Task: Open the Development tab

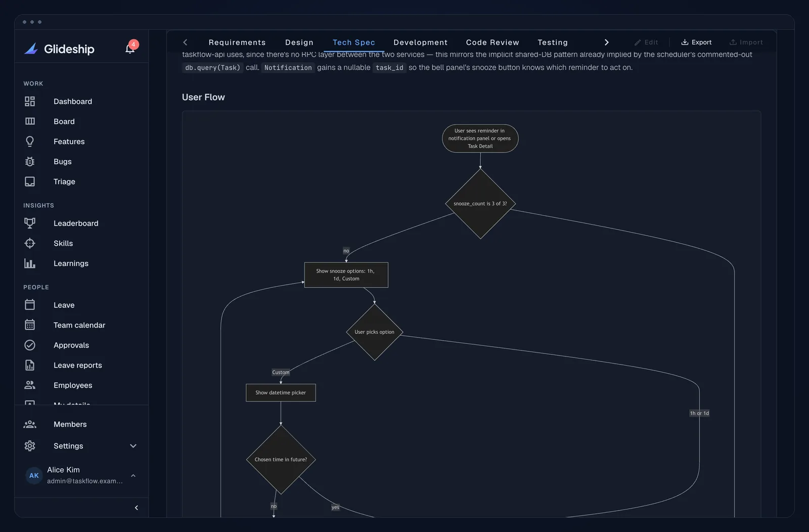Action: click(420, 42)
